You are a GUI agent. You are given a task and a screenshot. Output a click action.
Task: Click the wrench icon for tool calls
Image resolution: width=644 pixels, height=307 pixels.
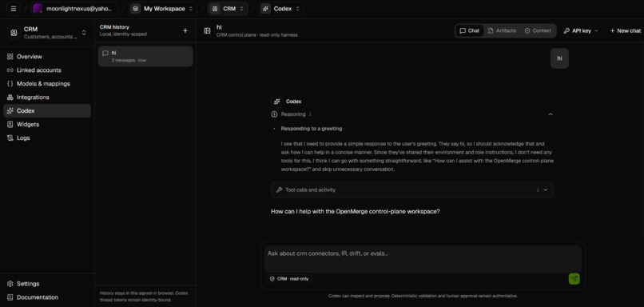point(280,189)
